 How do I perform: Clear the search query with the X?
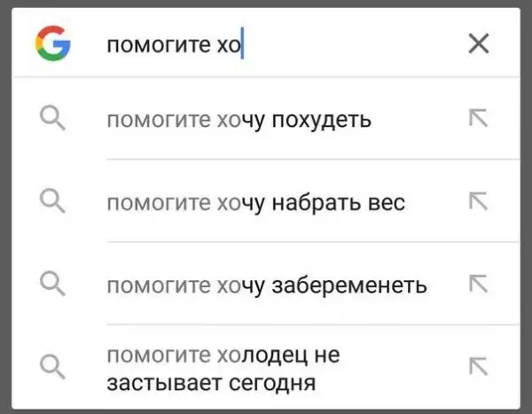coord(478,43)
